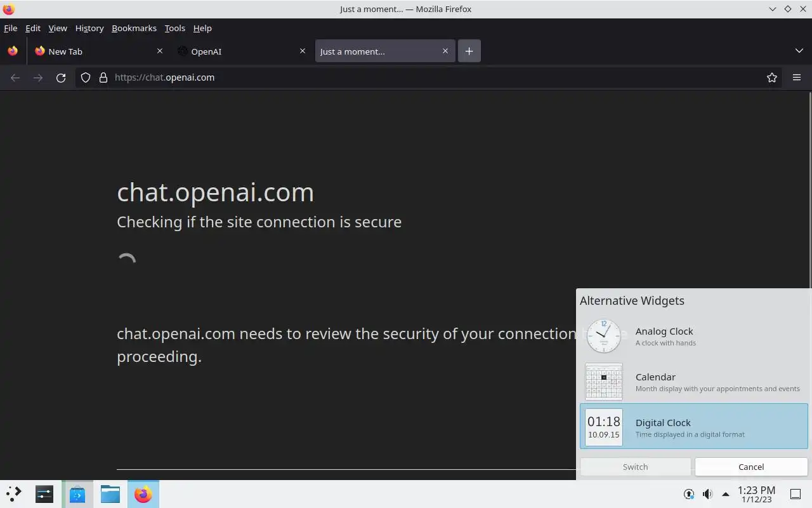Viewport: 812px width, 508px height.
Task: Open the File menu
Action: (x=11, y=28)
